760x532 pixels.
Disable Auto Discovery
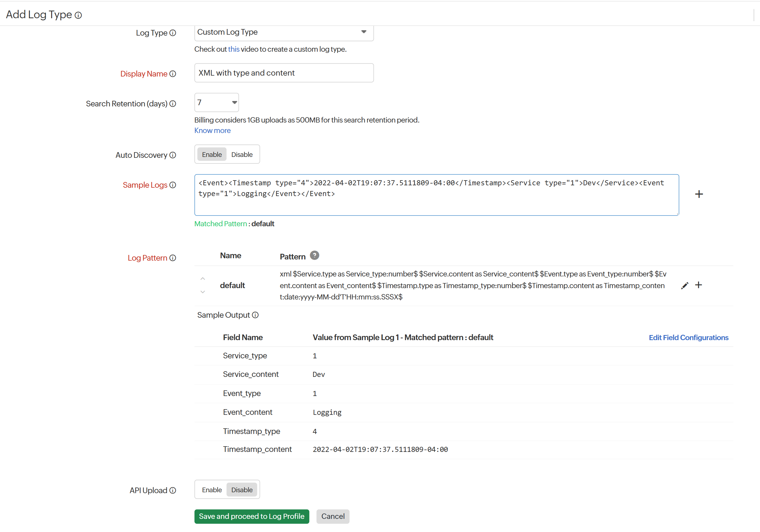pyautogui.click(x=242, y=154)
